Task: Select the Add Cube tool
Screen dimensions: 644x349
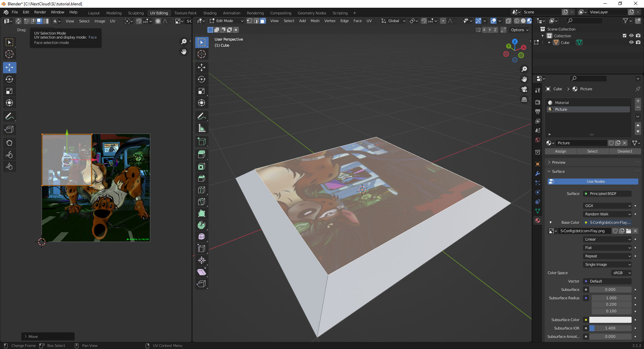Action: [202, 141]
